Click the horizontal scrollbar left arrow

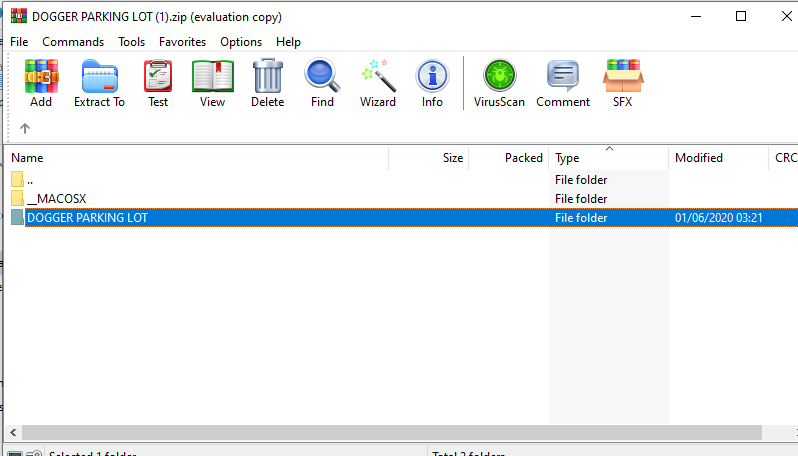13,433
